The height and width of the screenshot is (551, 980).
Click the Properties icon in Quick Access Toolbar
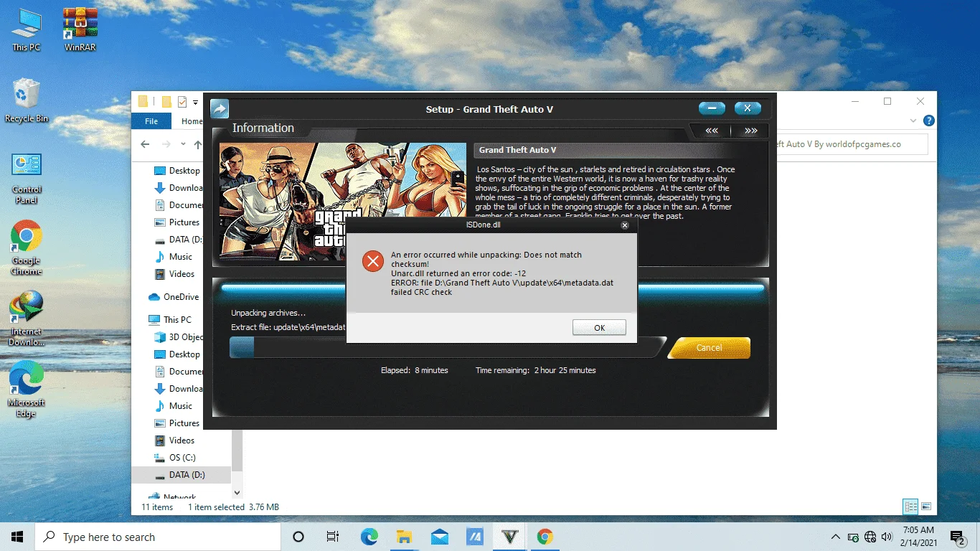tap(182, 101)
